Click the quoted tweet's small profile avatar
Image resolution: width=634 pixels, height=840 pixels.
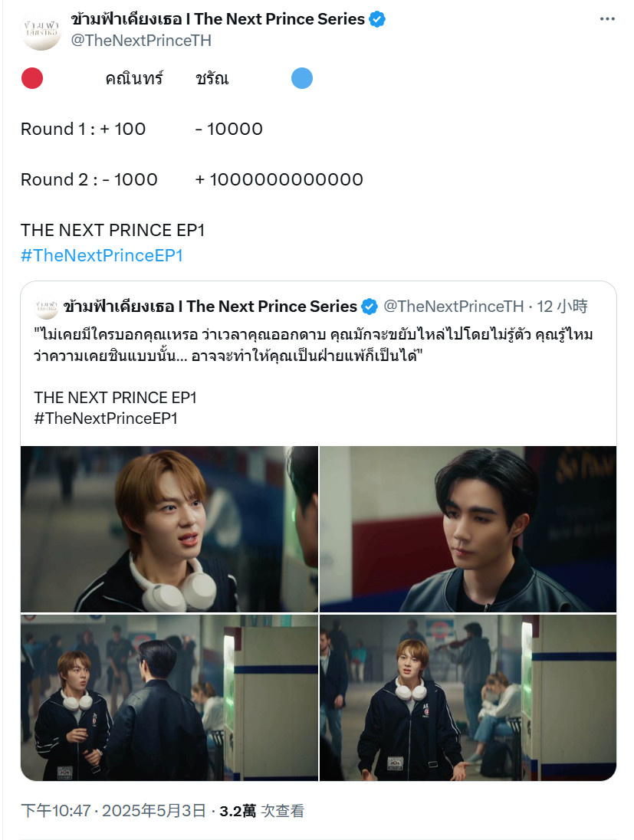(46, 307)
